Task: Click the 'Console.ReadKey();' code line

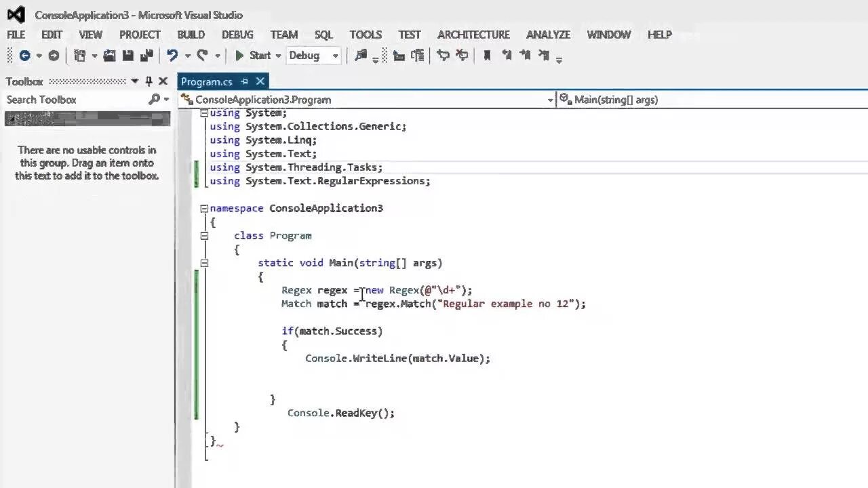Action: pyautogui.click(x=341, y=413)
